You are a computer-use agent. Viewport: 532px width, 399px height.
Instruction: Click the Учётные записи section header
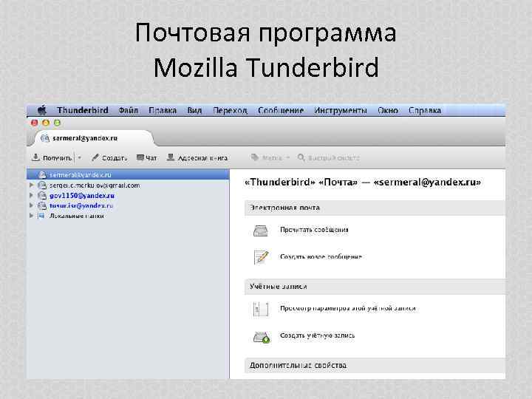[x=375, y=287]
